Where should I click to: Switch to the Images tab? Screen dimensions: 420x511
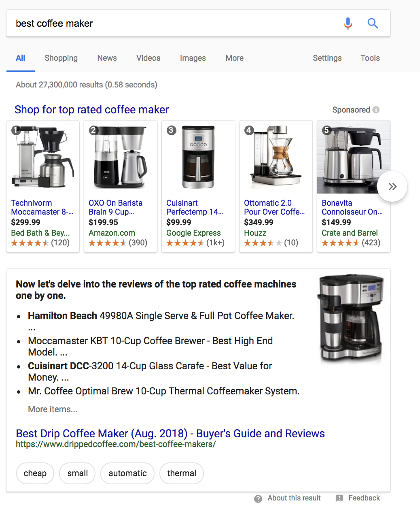point(193,58)
